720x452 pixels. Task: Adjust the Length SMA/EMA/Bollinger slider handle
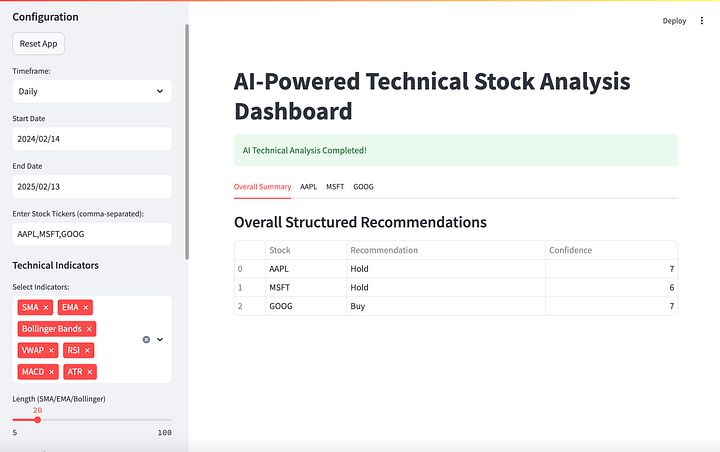point(38,420)
